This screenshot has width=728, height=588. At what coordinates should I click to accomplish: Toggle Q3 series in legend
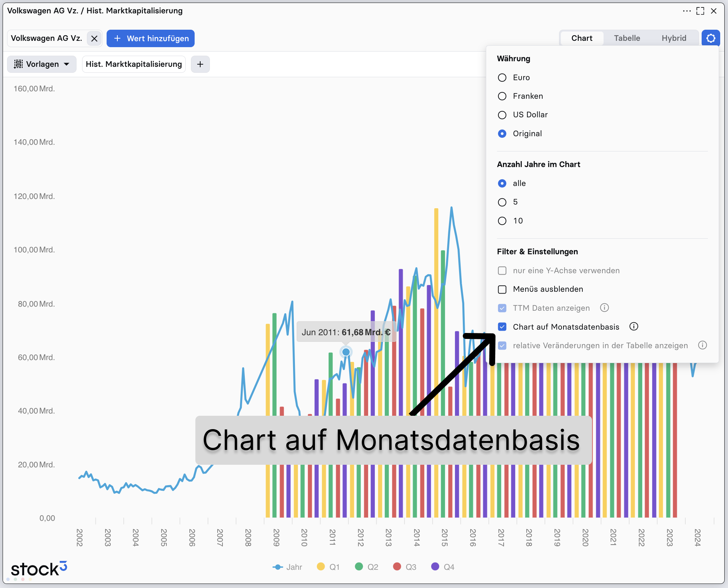404,567
